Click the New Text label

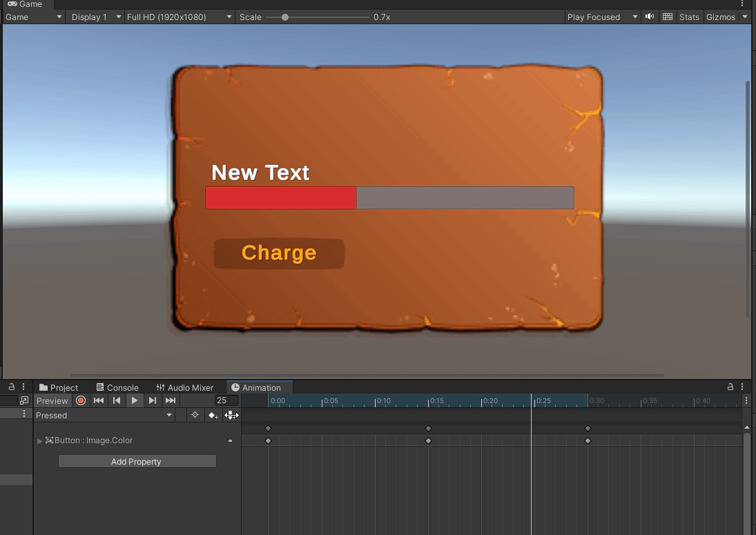pyautogui.click(x=260, y=173)
